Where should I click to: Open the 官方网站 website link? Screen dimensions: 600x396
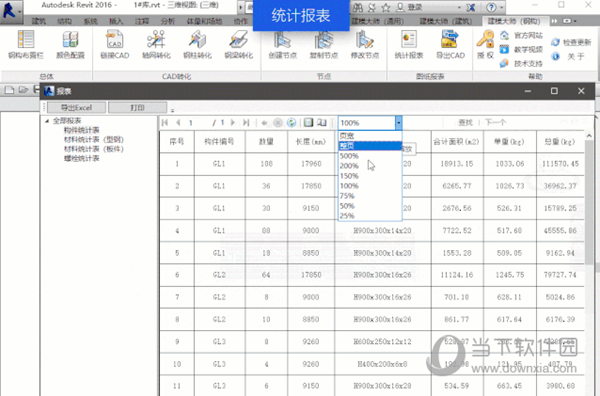[521, 36]
